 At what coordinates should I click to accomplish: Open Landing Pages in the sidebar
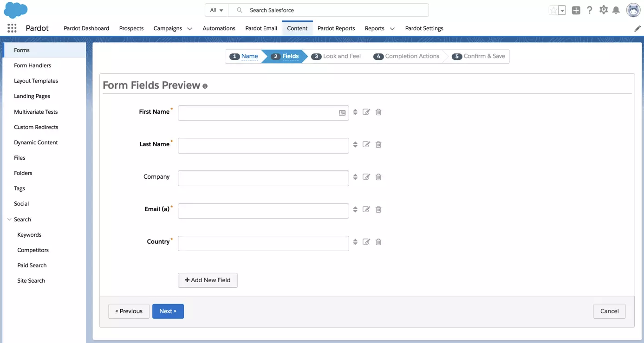pos(32,96)
